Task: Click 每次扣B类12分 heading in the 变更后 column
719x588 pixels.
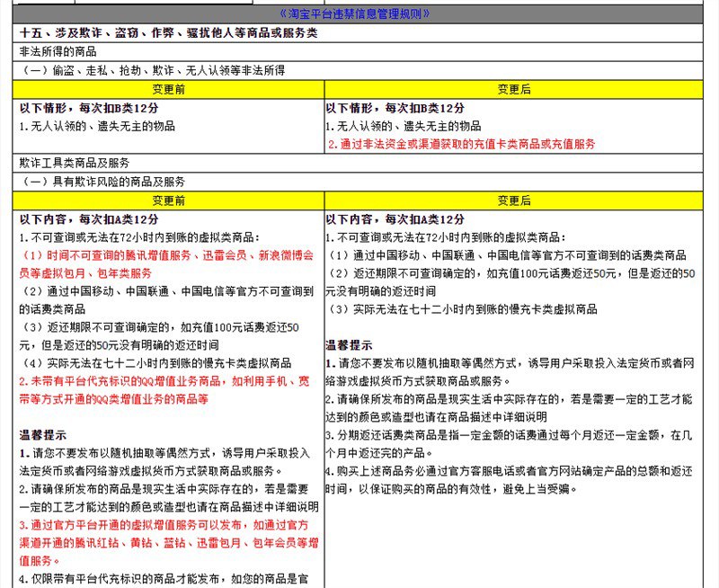Action: click(395, 108)
